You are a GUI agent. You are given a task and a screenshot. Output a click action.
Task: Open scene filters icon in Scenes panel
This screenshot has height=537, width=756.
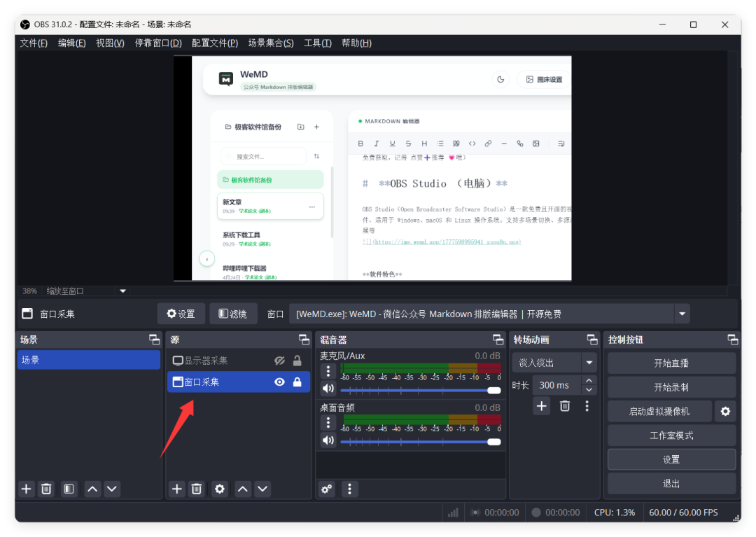pyautogui.click(x=69, y=489)
